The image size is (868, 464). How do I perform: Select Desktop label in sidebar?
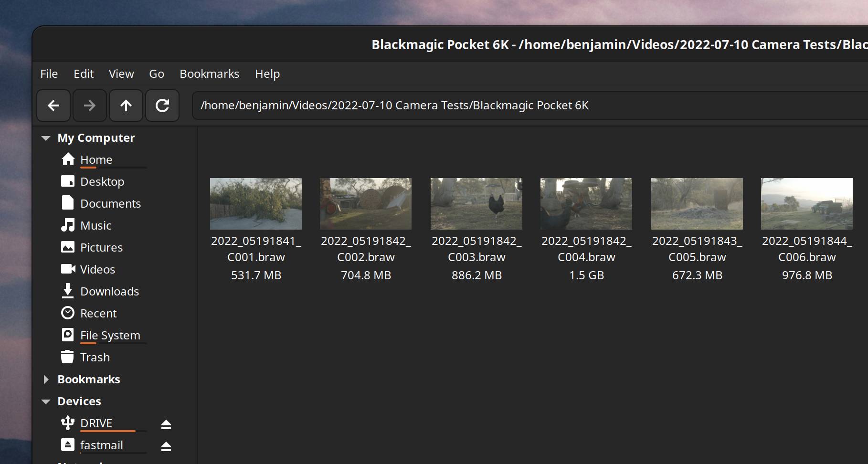click(102, 182)
